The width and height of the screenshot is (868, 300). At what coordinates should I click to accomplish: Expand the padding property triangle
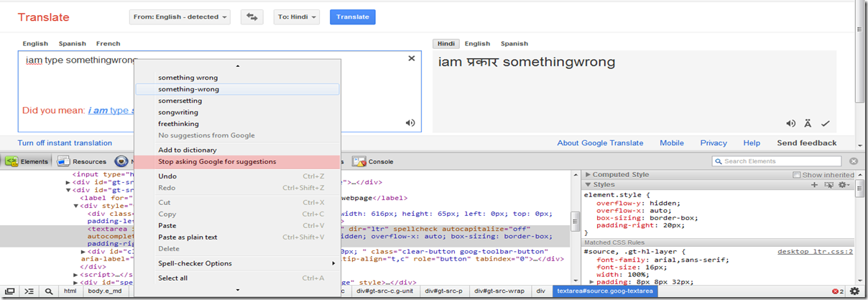pyautogui.click(x=592, y=283)
